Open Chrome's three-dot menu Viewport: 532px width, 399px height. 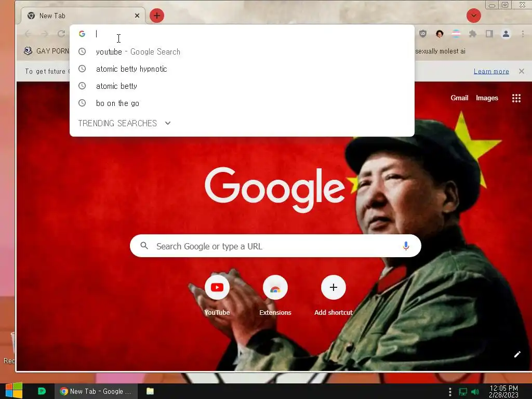(x=523, y=34)
